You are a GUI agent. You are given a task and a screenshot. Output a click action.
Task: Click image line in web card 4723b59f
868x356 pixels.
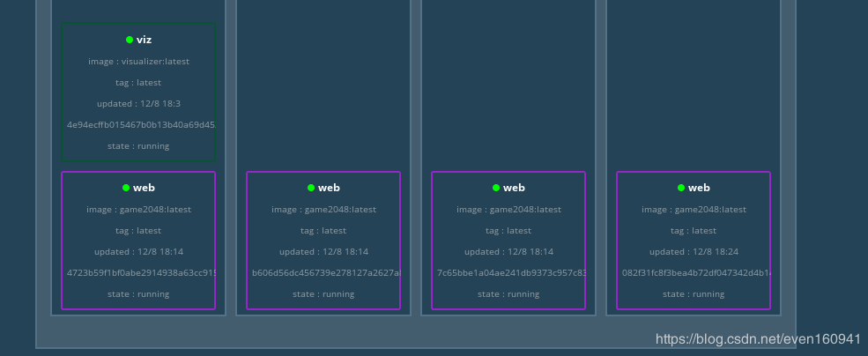(x=138, y=209)
